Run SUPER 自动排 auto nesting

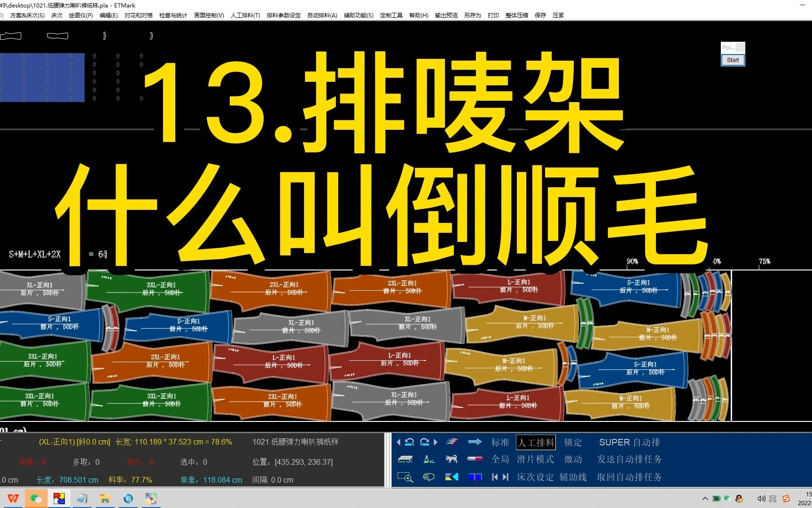(x=630, y=442)
